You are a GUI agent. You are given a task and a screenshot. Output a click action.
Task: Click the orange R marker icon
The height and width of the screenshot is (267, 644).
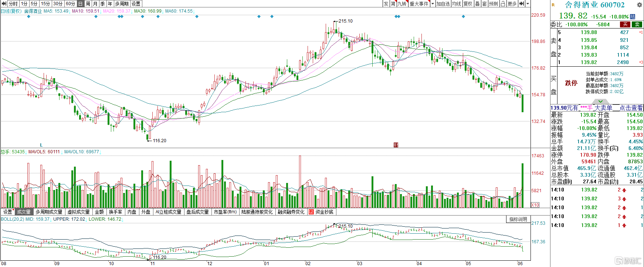pos(553,5)
